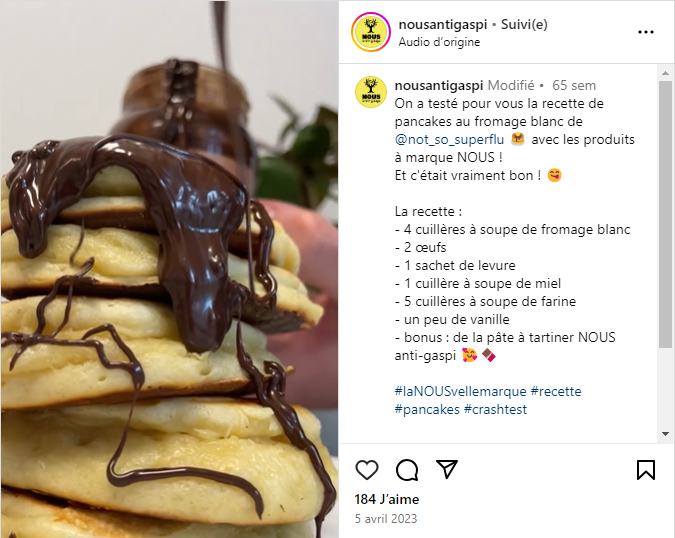This screenshot has width=675, height=538.
Task: Open the three-dot more options menu
Action: click(x=646, y=32)
